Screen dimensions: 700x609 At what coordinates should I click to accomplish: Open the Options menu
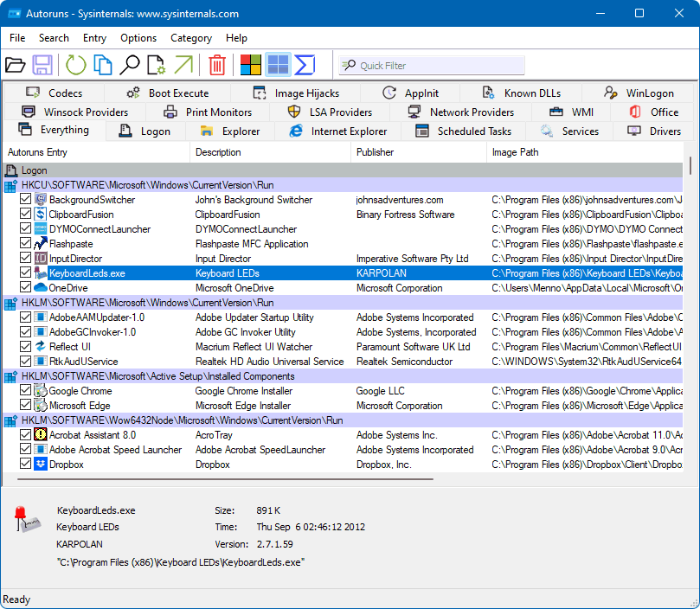pyautogui.click(x=138, y=38)
